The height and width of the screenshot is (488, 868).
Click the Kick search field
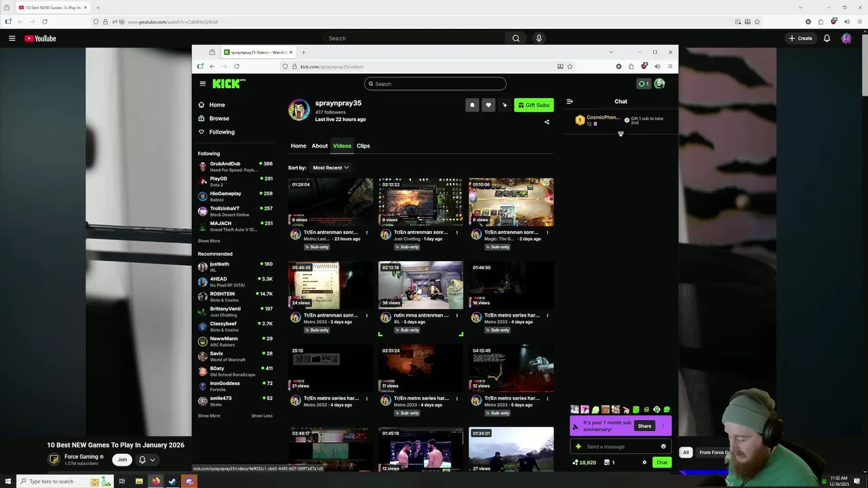435,84
